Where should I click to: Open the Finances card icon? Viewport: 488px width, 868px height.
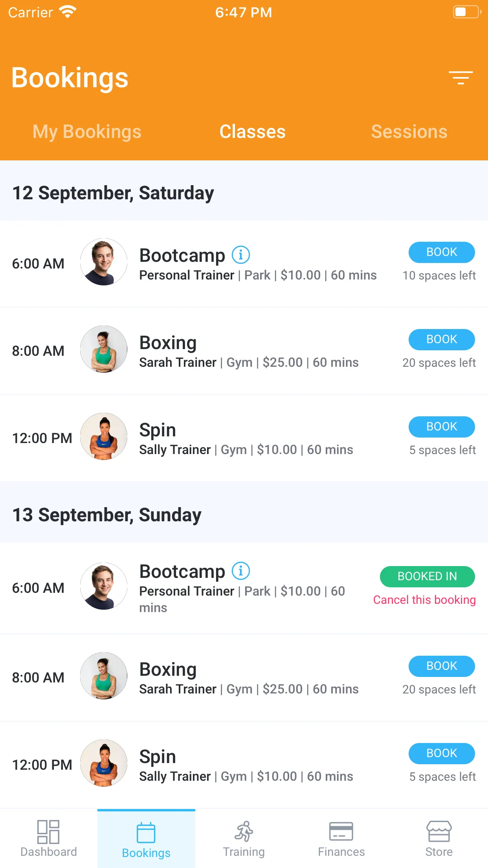click(341, 831)
